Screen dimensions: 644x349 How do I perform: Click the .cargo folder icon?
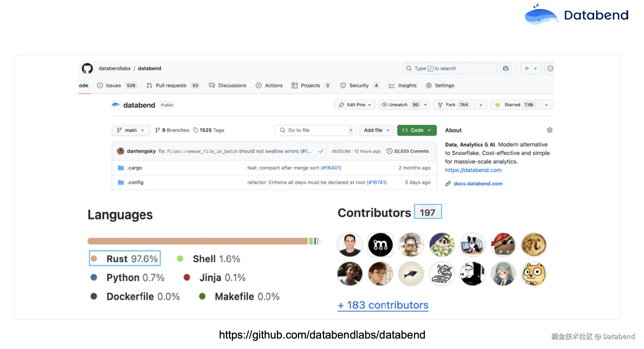tap(121, 168)
